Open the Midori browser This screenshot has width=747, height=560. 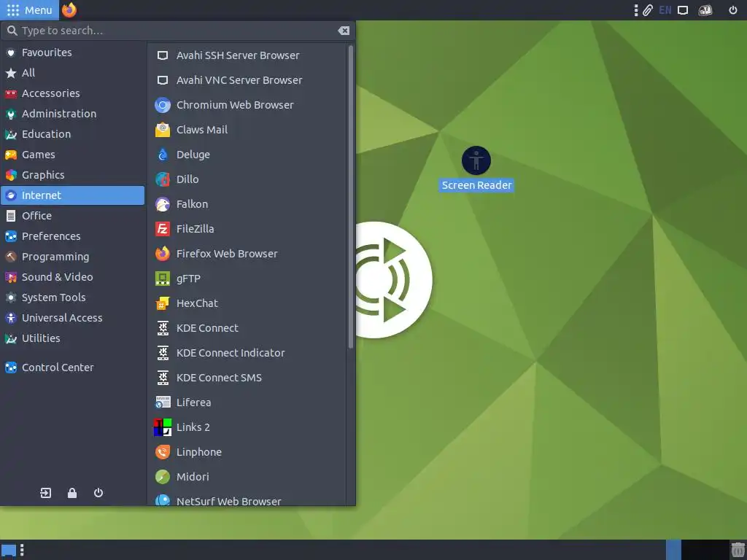[x=247, y=476]
